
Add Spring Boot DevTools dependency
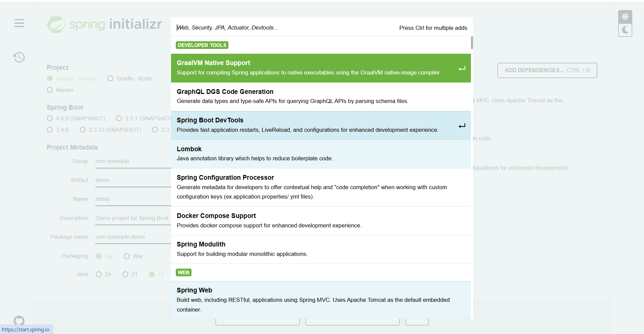[321, 125]
